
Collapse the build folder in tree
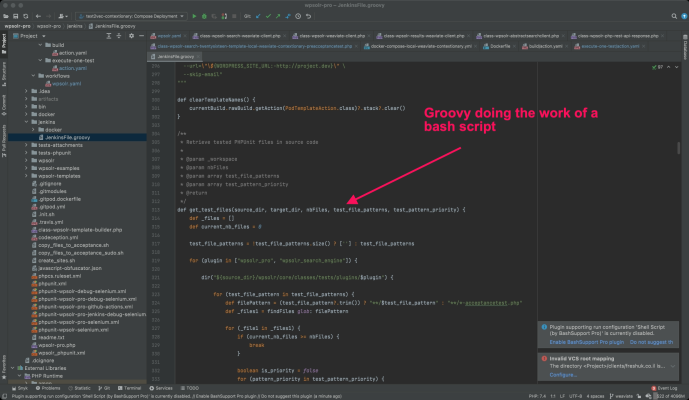click(40, 45)
